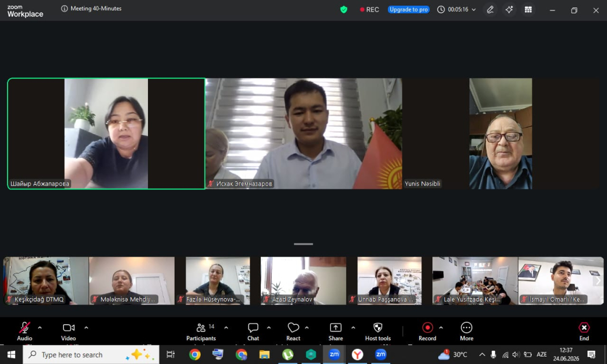Open the Chat panel
Viewport: 607px width, 364px height.
253,332
